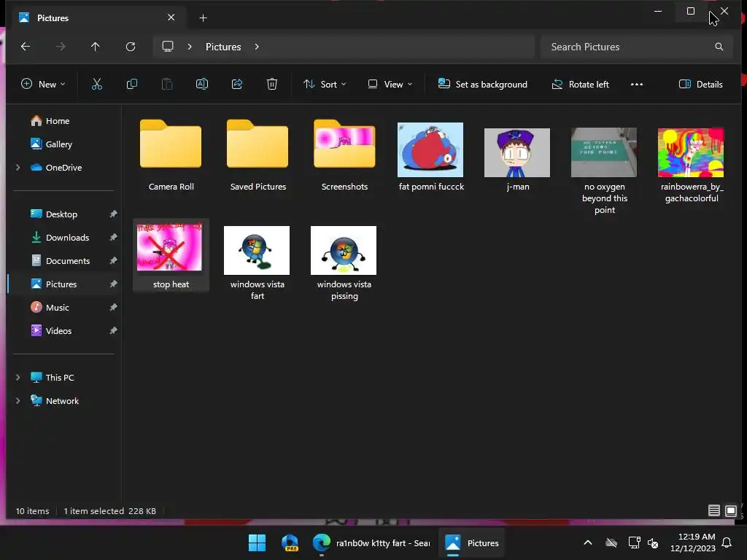Toggle the Details pane
This screenshot has width=747, height=560.
(700, 85)
